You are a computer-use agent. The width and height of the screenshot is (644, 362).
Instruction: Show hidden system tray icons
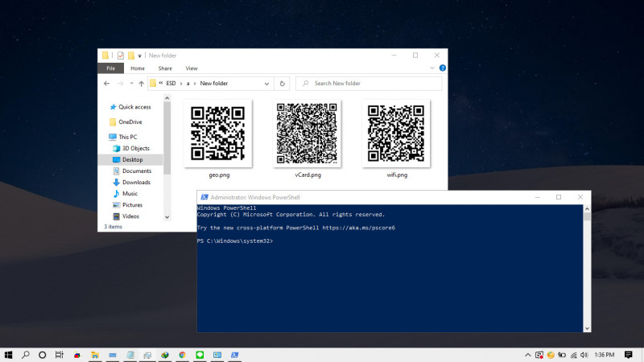pyautogui.click(x=528, y=355)
